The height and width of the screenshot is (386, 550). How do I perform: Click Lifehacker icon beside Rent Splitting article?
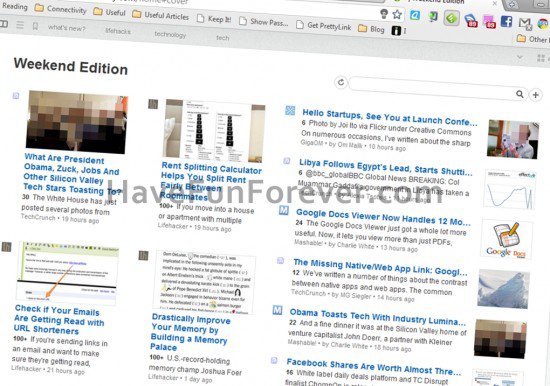(153, 104)
